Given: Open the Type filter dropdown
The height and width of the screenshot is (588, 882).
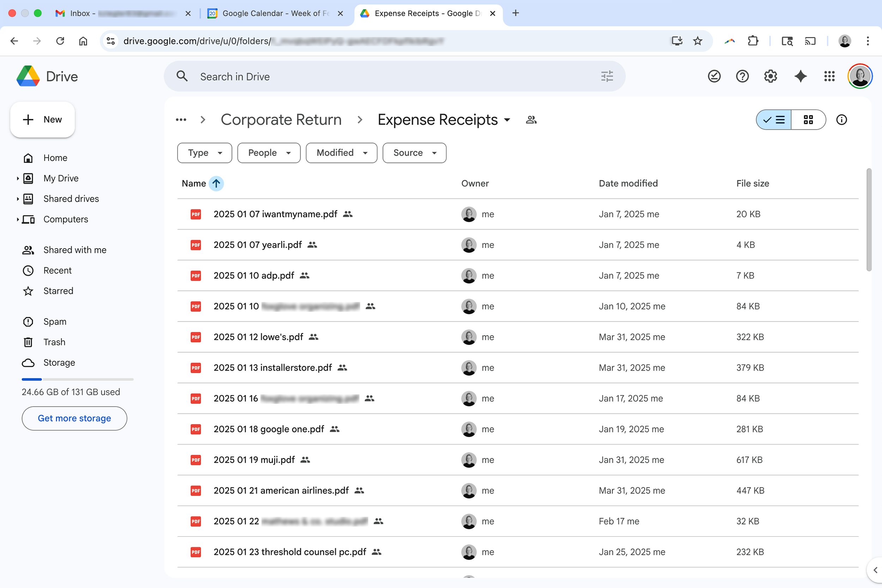Looking at the screenshot, I should [x=204, y=153].
